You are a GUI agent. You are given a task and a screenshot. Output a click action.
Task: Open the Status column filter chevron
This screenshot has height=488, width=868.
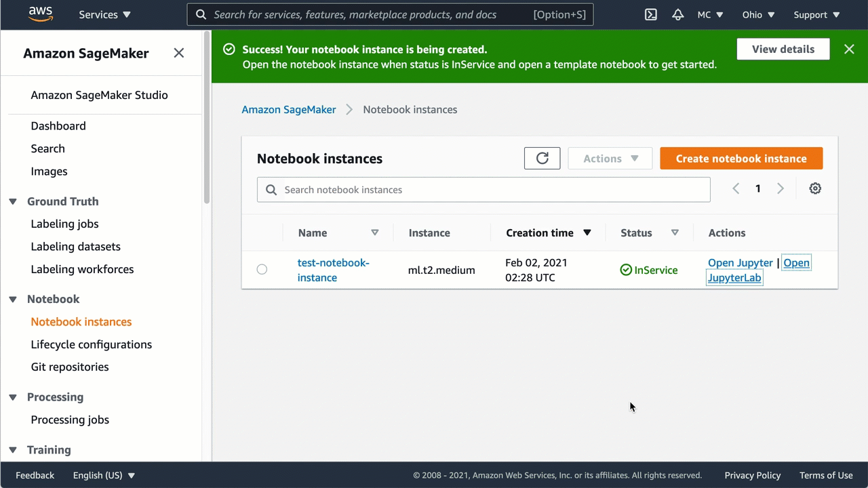(675, 232)
